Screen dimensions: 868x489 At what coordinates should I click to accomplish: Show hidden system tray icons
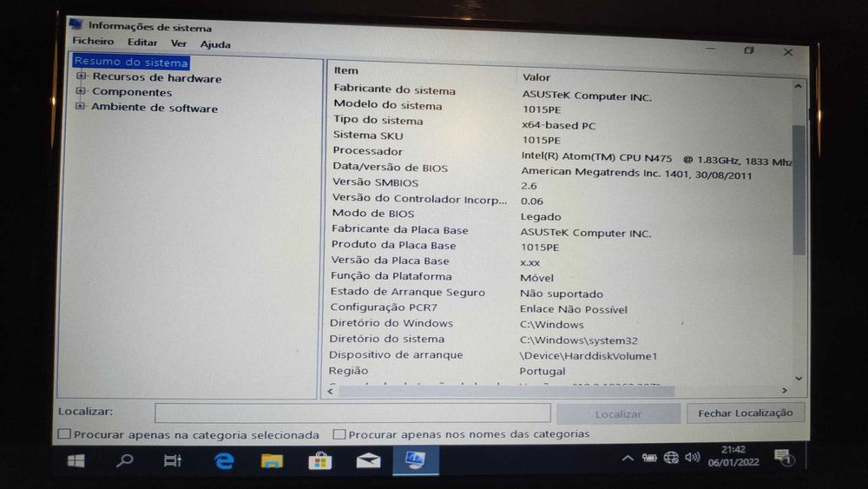pyautogui.click(x=628, y=458)
